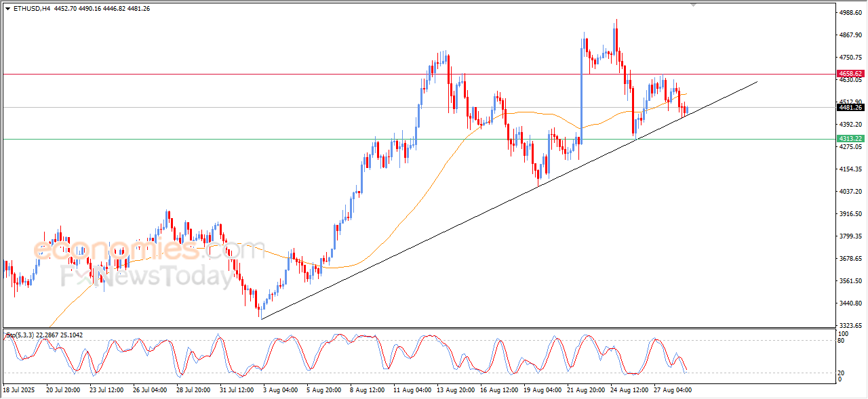The width and height of the screenshot is (868, 399).
Task: Click the red 4658.62 price label
Action: pyautogui.click(x=850, y=74)
